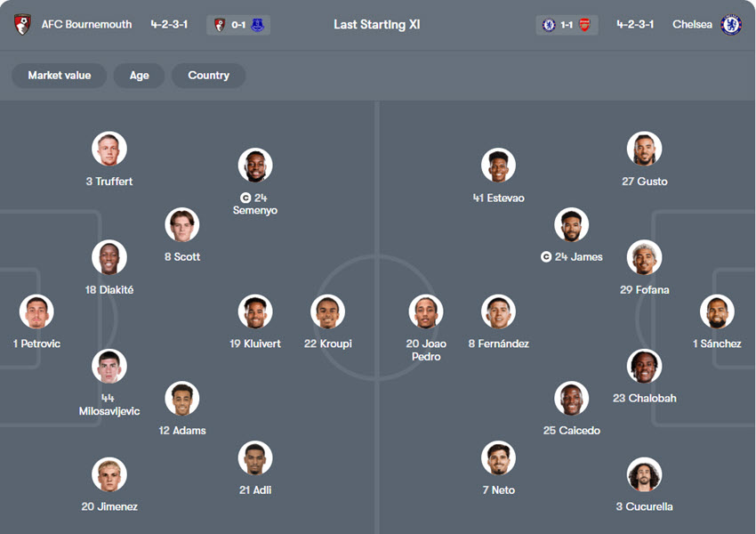Click Semenyo's player avatar

click(x=255, y=166)
